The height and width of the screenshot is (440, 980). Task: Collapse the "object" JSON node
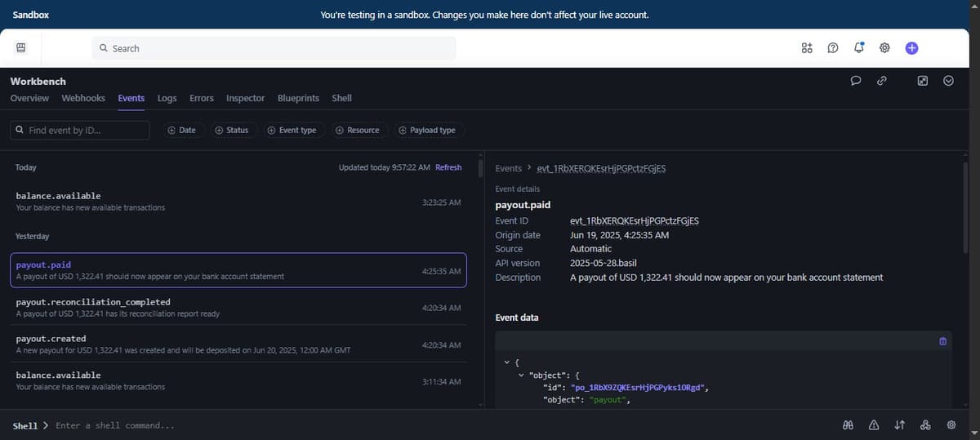coord(522,375)
